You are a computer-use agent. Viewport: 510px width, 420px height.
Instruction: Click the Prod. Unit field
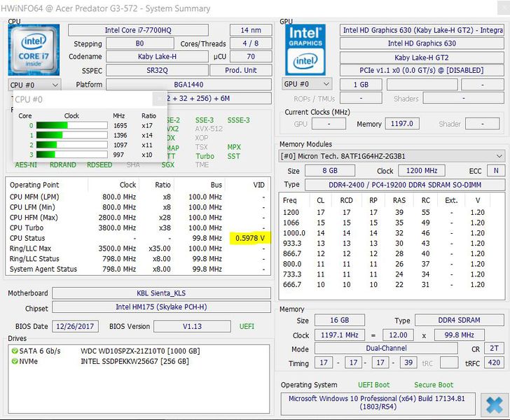(x=241, y=70)
